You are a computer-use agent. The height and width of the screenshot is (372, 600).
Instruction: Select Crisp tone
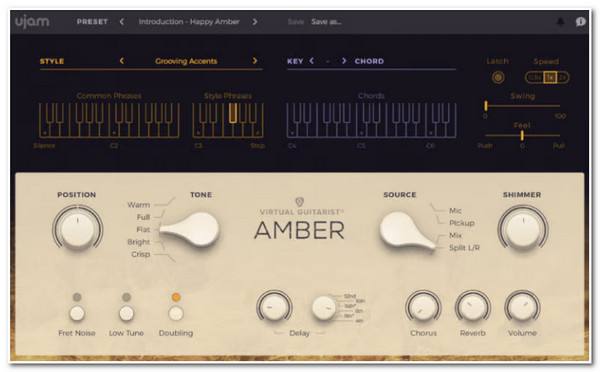(x=140, y=254)
